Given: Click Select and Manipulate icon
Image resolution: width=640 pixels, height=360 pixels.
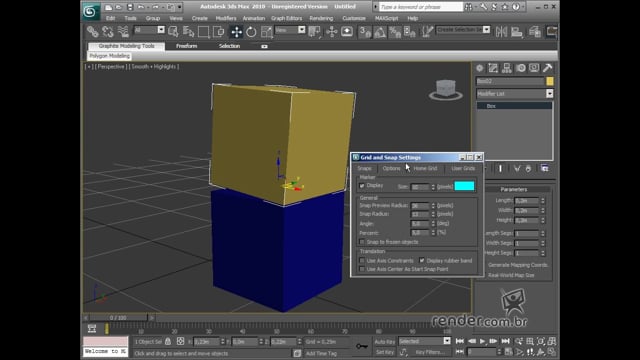Looking at the screenshot, I should tap(331, 31).
